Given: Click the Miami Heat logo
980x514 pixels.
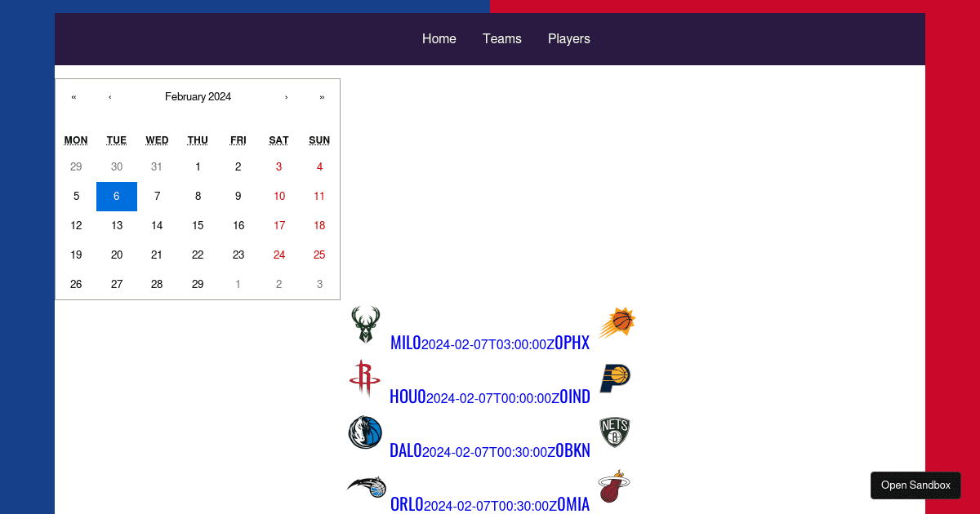Looking at the screenshot, I should click(x=614, y=486).
